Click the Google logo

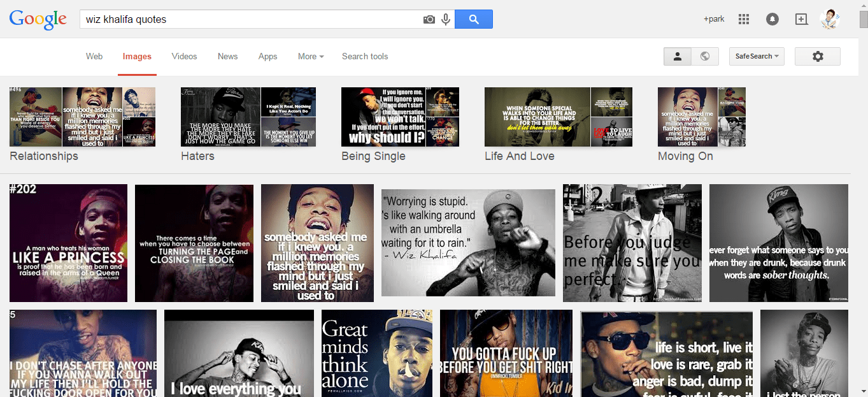(38, 19)
